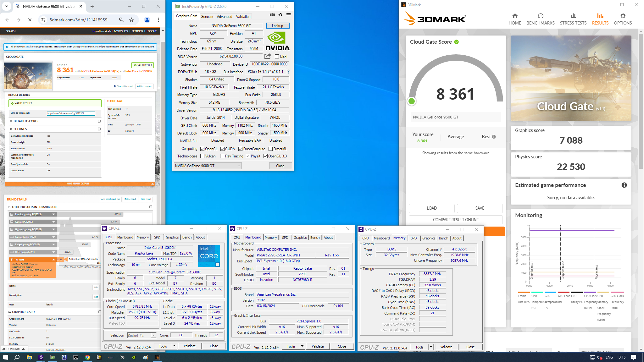Select Bench tab in CPU-Z Mainboard window
Viewport: 644px width, 362px height.
[x=315, y=238]
